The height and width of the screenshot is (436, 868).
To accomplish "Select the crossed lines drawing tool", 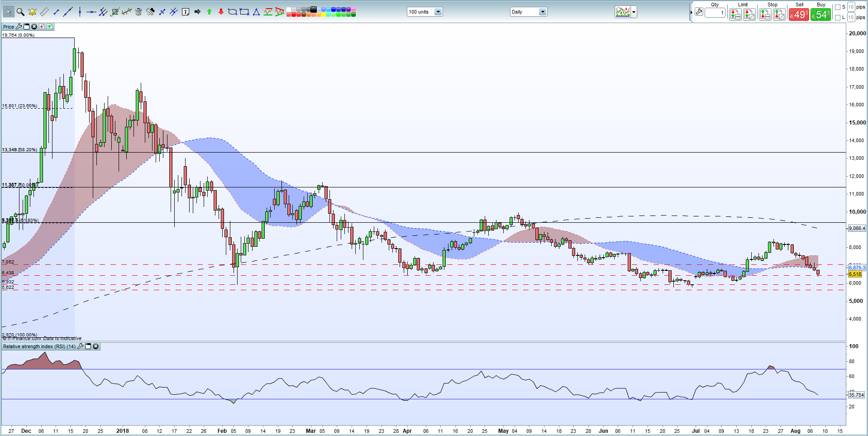I will click(x=162, y=12).
